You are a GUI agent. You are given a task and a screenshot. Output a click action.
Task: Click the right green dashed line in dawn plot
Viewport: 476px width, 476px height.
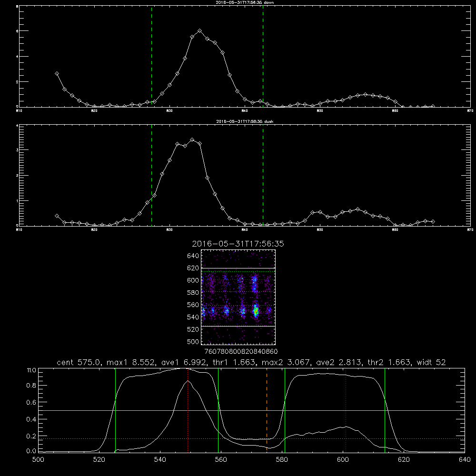[263, 56]
